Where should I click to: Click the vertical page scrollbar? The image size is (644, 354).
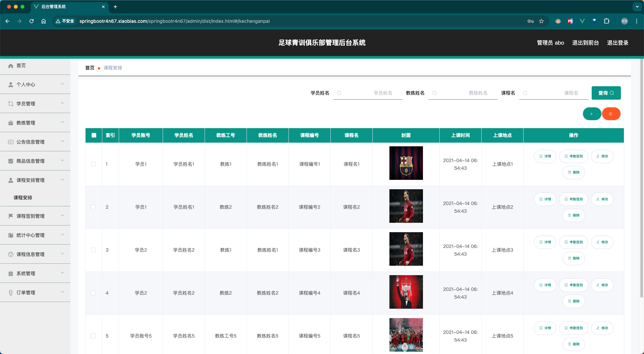pos(642,178)
